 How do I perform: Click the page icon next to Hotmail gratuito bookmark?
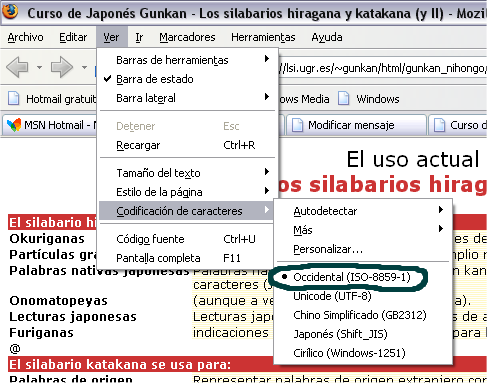[14, 99]
